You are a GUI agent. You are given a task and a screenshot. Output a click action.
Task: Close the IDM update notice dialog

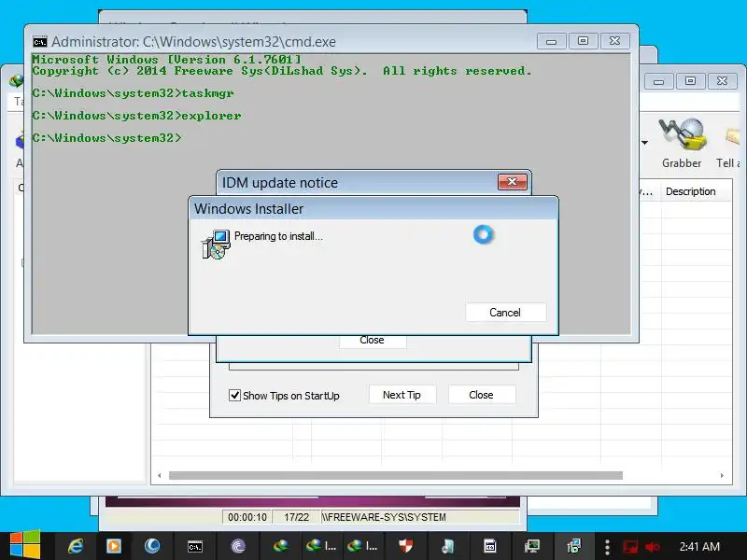pos(512,182)
